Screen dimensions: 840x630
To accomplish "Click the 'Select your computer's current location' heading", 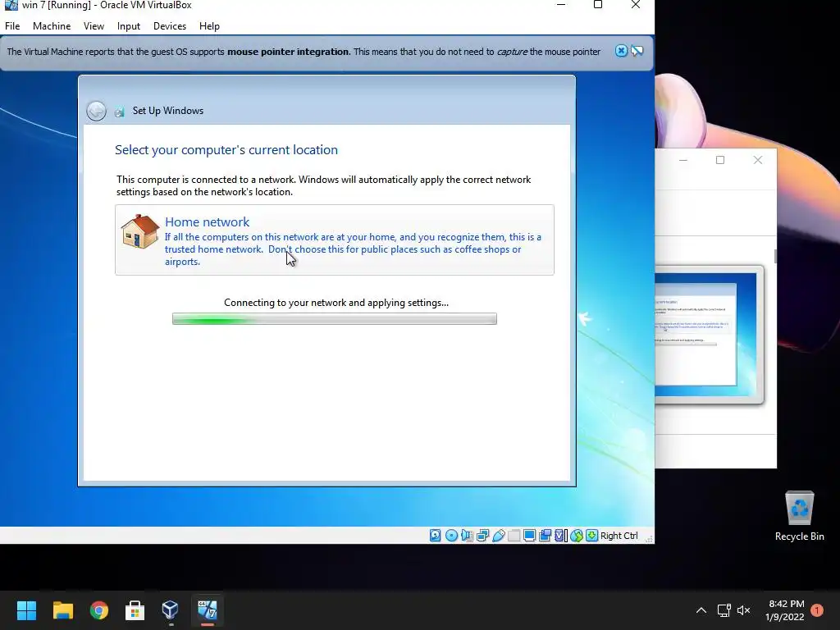I will [226, 150].
